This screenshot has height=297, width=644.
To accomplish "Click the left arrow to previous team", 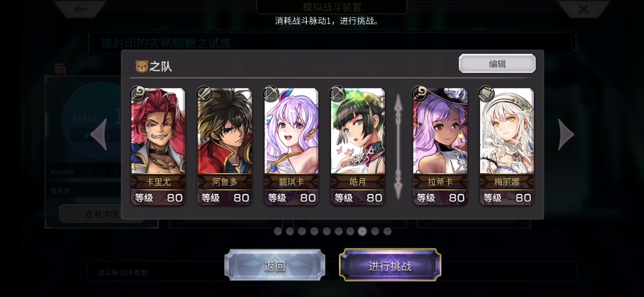I will click(x=99, y=134).
